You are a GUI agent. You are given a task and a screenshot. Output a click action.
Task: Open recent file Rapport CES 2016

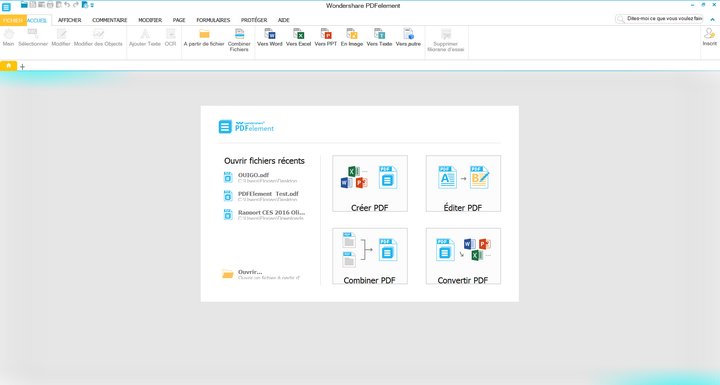264,215
